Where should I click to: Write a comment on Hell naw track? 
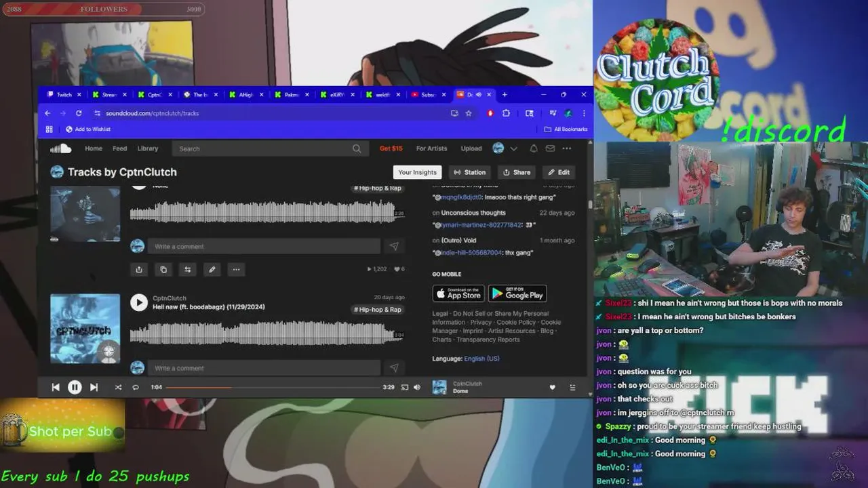264,368
